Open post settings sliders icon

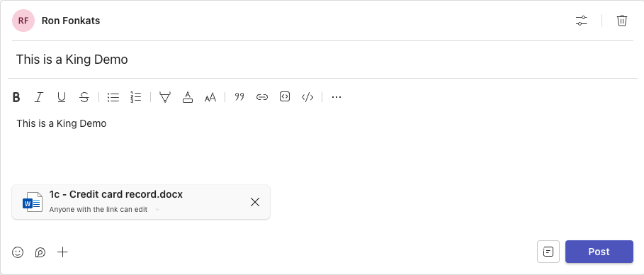click(581, 21)
